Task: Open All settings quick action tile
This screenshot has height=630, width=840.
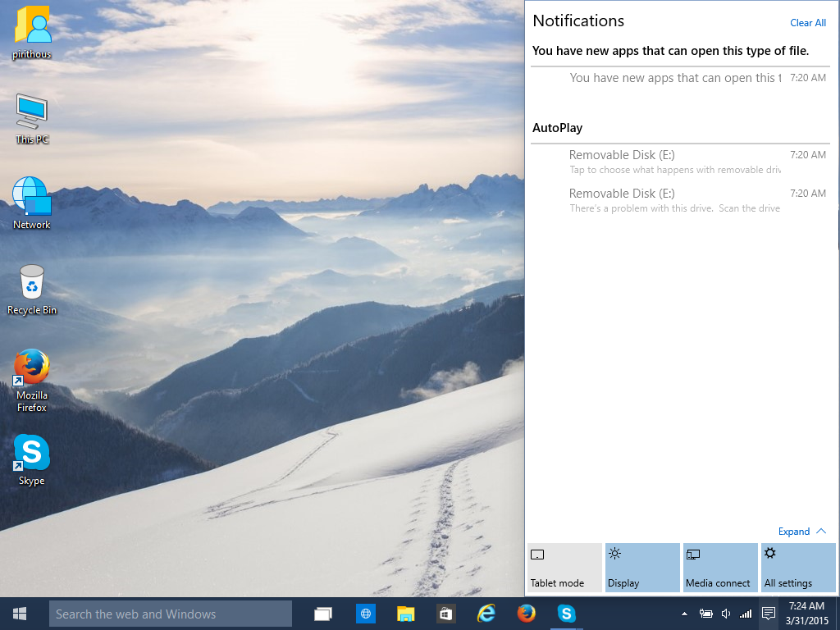Action: pyautogui.click(x=798, y=568)
